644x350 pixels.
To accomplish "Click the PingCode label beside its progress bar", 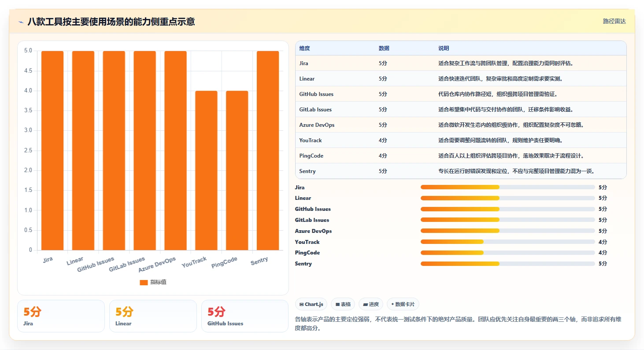I will [x=307, y=253].
